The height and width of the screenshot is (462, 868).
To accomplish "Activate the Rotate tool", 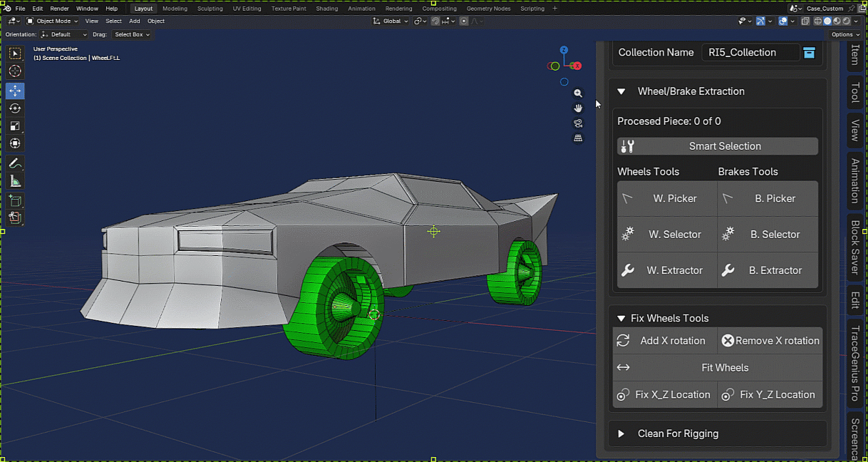I will 15,108.
